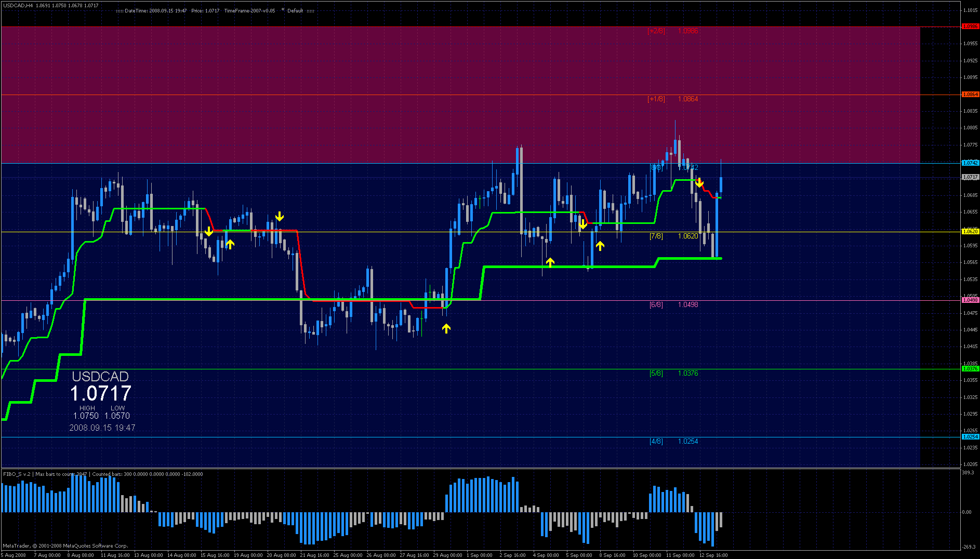Click the 'TimeFrame-2007-v0.05' label
The width and height of the screenshot is (980, 559).
(x=249, y=10)
